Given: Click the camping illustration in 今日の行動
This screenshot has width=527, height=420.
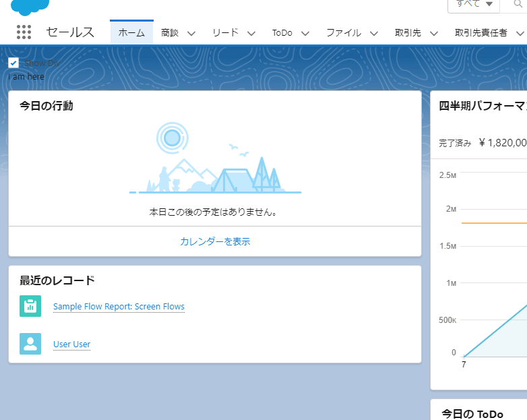Looking at the screenshot, I should [x=215, y=158].
